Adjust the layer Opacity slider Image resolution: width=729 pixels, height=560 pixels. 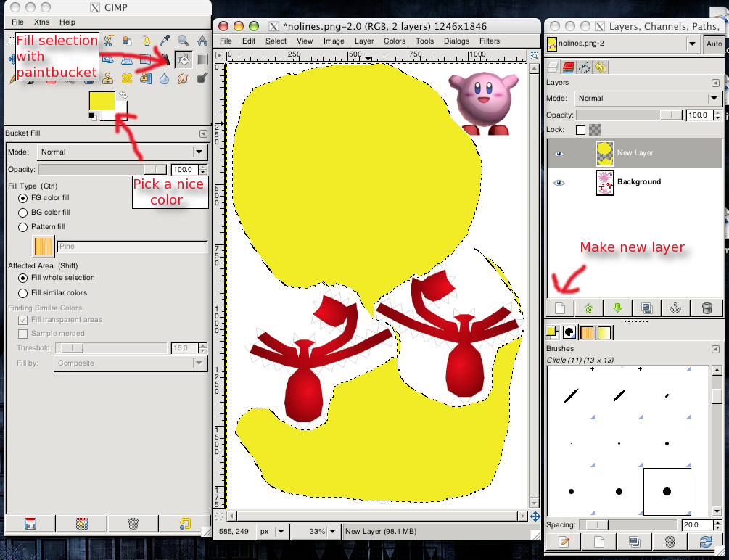[x=629, y=115]
